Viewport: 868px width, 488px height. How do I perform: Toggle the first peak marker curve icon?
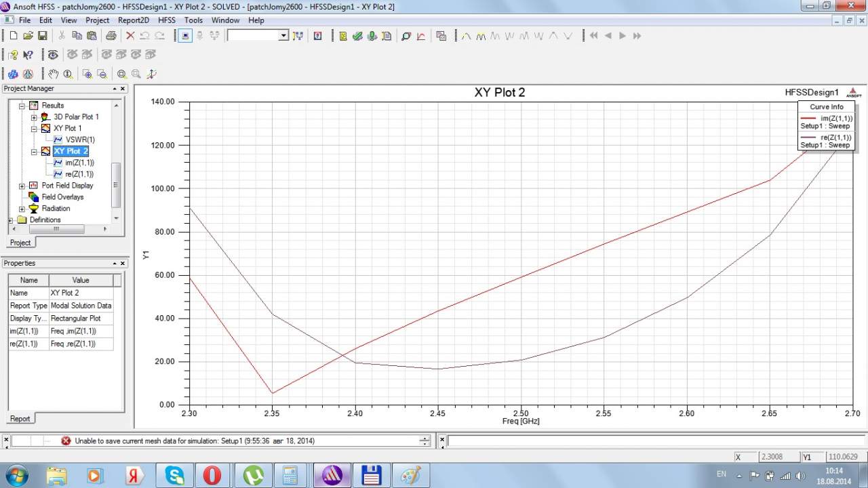[x=466, y=36]
